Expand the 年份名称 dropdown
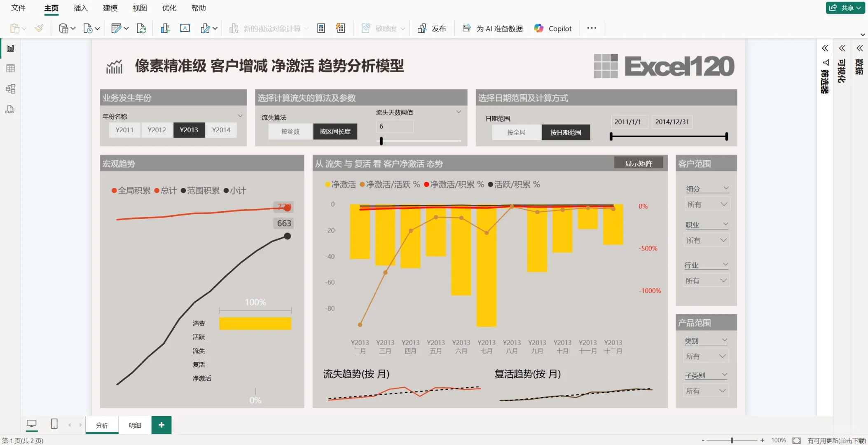 tap(240, 116)
